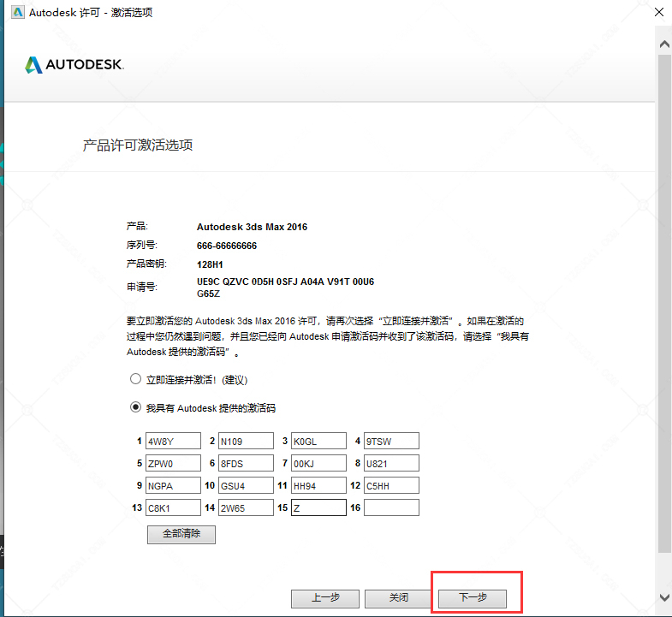Select 立即连接并激活 radio option
The height and width of the screenshot is (617, 672).
[135, 379]
